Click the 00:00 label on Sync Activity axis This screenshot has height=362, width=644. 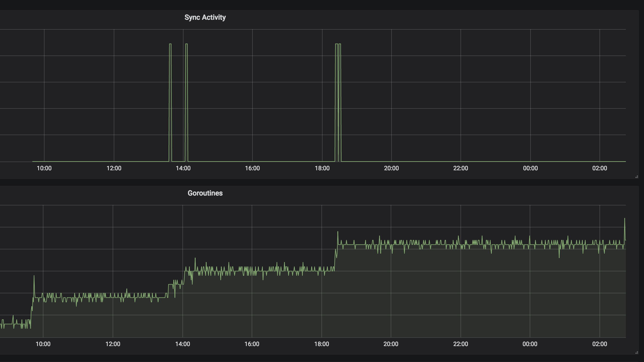pyautogui.click(x=531, y=168)
